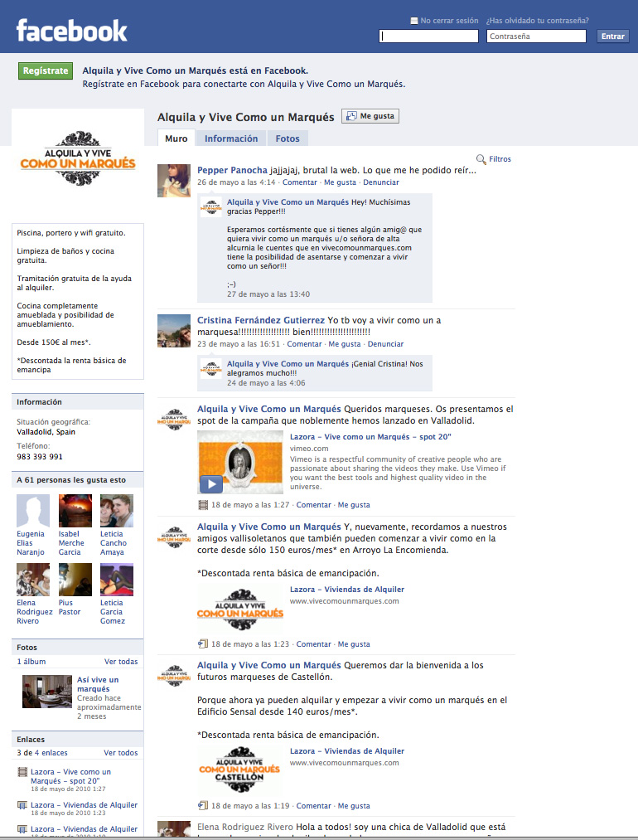
Task: Open the Filtros magnifier icon
Action: 481,160
